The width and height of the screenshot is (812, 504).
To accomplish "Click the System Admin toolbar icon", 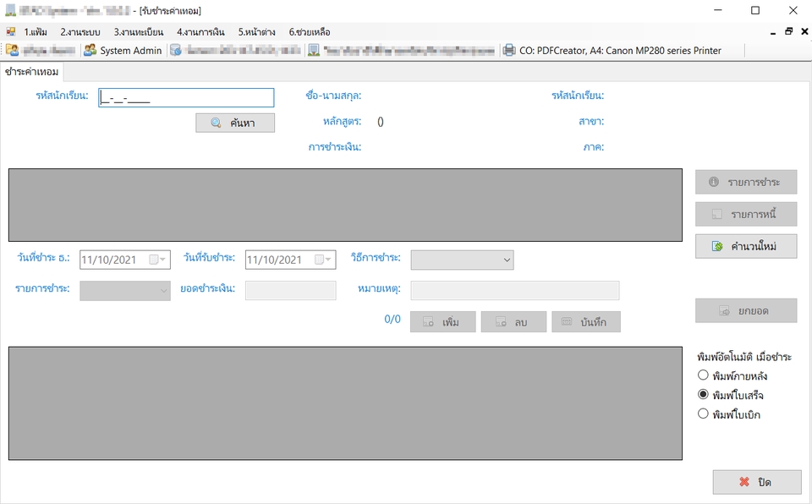I will 91,49.
